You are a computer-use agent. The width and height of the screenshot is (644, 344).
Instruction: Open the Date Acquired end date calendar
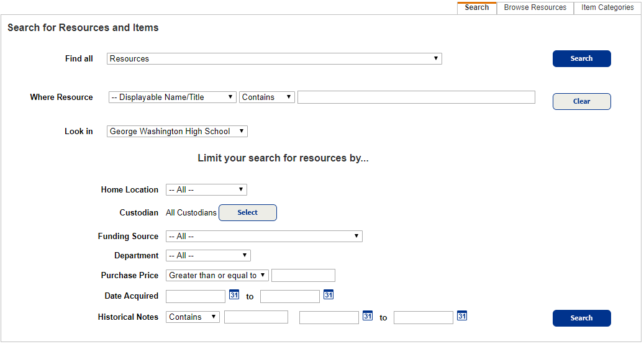(x=329, y=295)
